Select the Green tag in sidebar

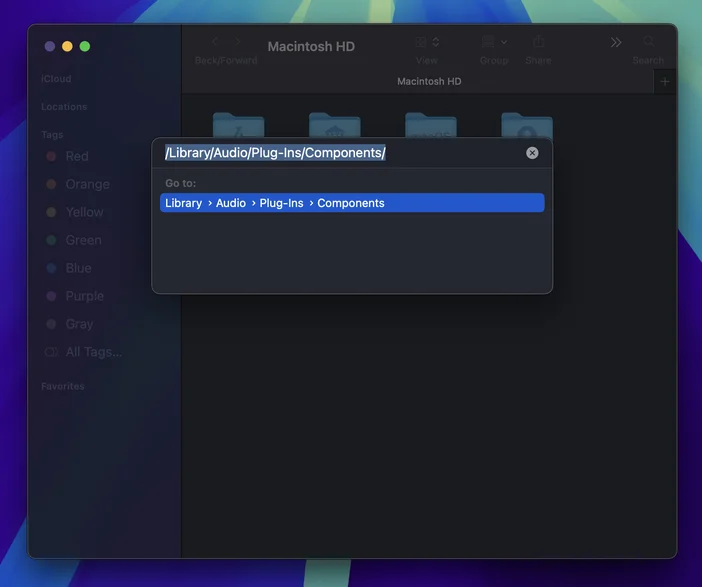coord(83,240)
